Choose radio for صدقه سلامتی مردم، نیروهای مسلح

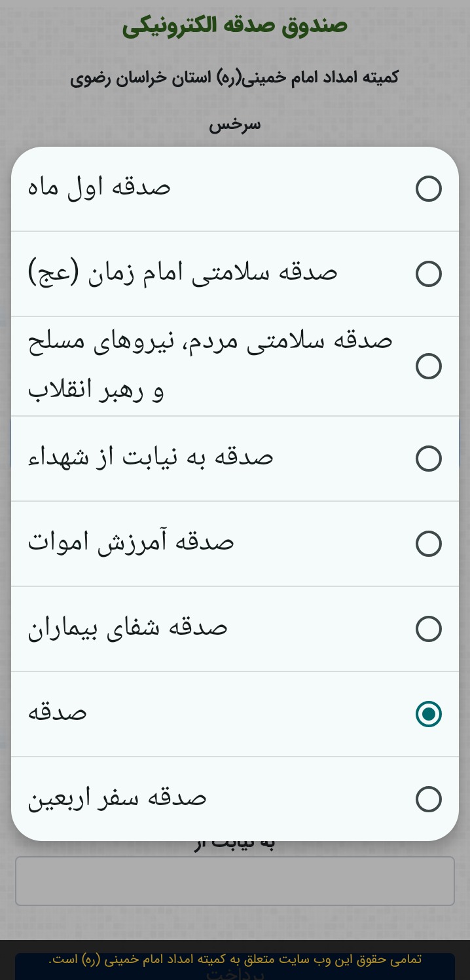click(x=428, y=366)
